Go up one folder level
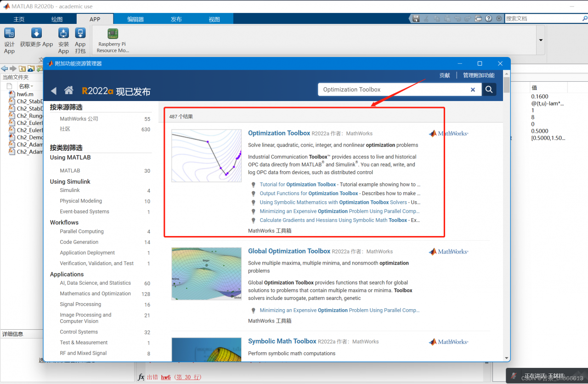 pyautogui.click(x=22, y=68)
